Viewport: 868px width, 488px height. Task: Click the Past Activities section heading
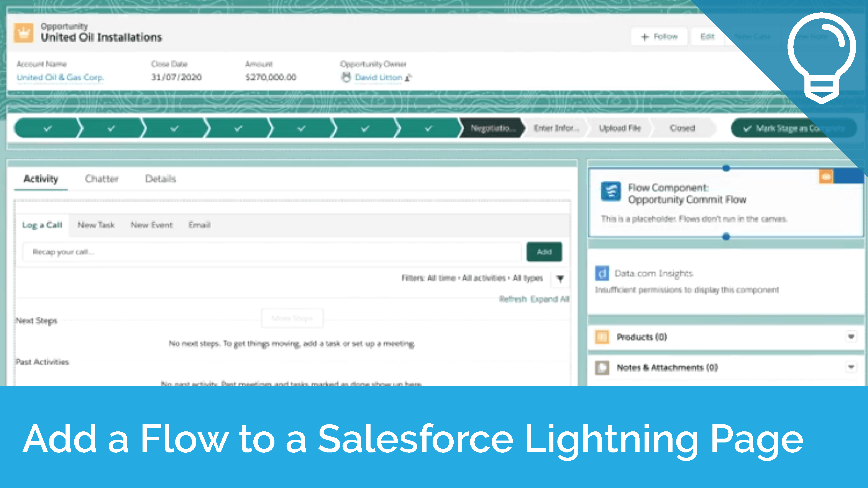[x=43, y=362]
